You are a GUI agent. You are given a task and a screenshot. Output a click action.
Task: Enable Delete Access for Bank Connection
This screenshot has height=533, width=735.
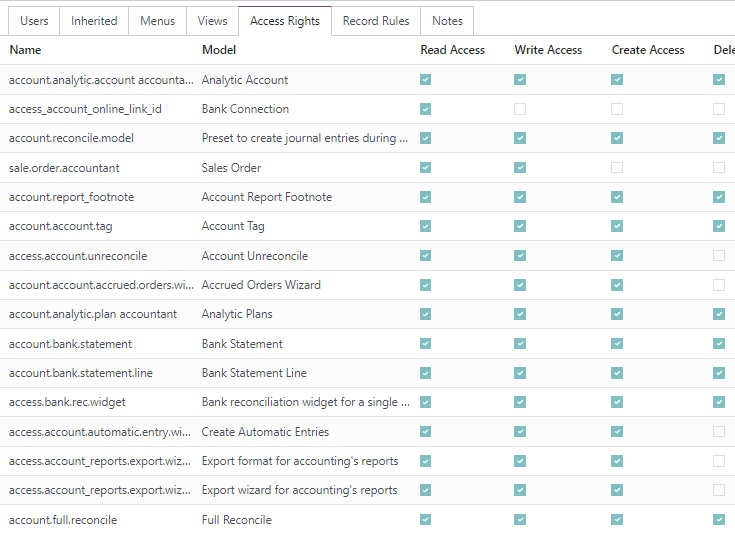(x=719, y=109)
